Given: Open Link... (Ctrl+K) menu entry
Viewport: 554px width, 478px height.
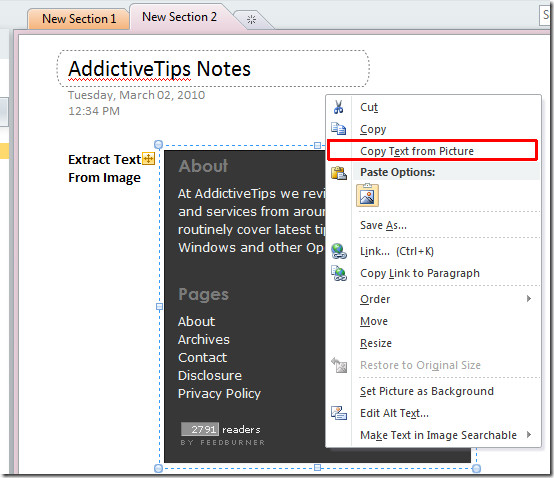Looking at the screenshot, I should [433, 251].
